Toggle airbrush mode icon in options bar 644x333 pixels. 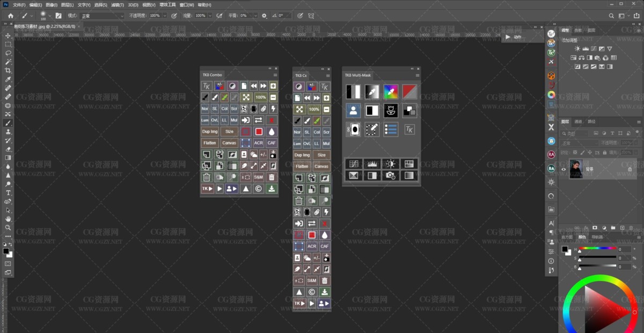point(219,16)
